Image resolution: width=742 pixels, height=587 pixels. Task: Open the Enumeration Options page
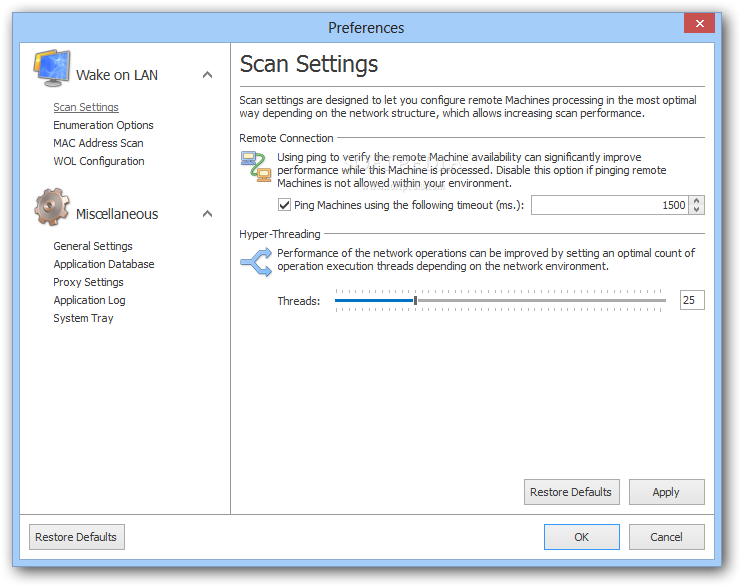(103, 125)
